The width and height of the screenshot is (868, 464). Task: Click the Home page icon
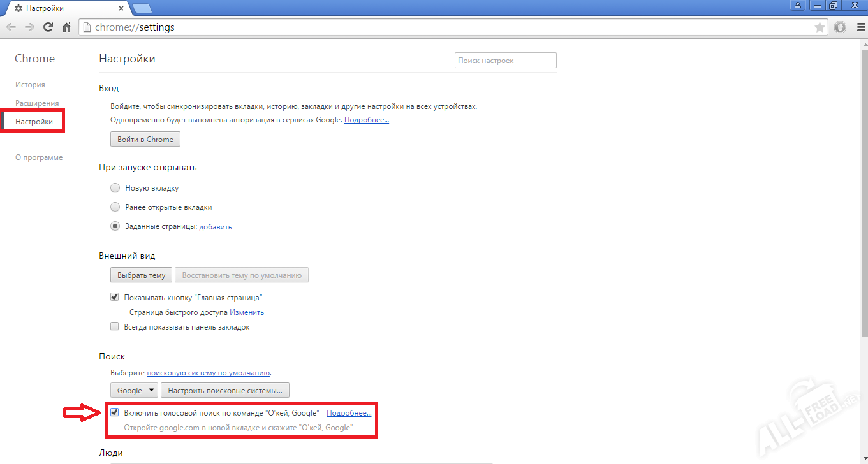tap(66, 27)
